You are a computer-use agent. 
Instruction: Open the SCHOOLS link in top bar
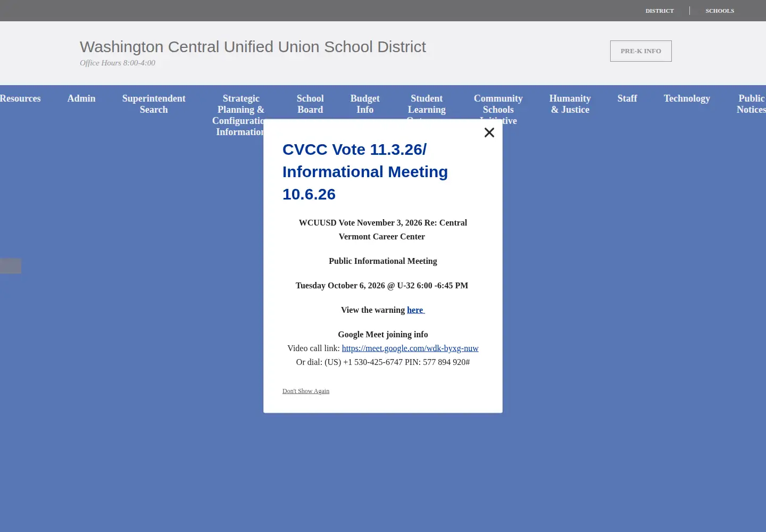(720, 11)
